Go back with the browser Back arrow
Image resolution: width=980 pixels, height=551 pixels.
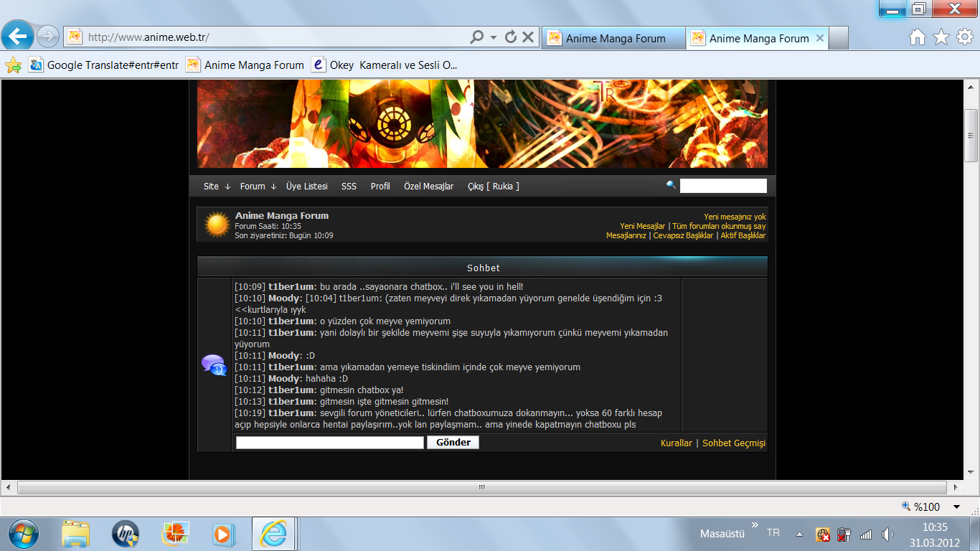[x=17, y=35]
